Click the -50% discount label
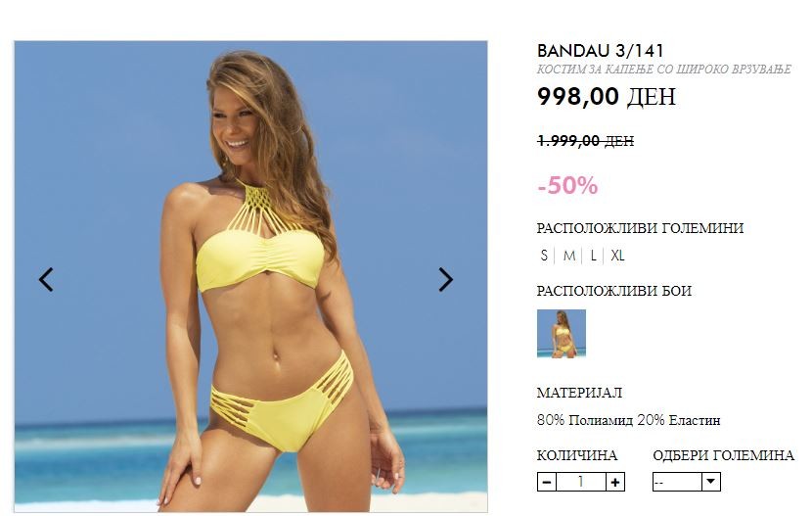This screenshot has width=812, height=516. click(567, 185)
